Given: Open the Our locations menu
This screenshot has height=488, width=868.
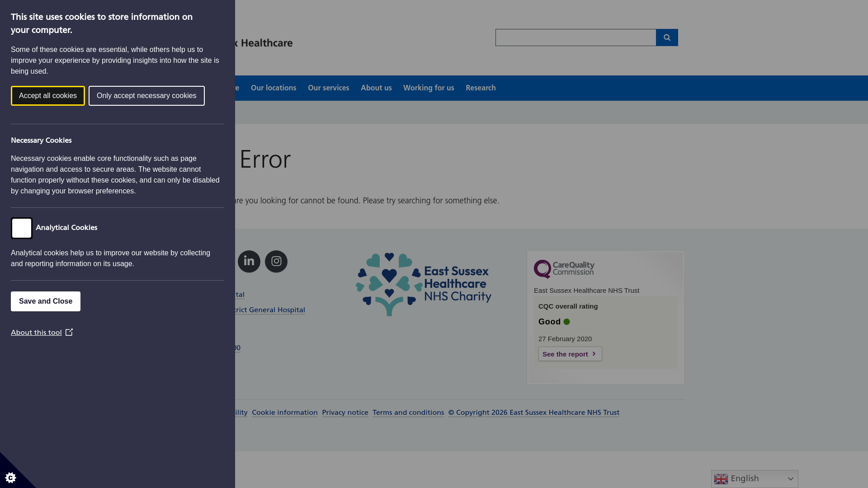Looking at the screenshot, I should point(274,88).
